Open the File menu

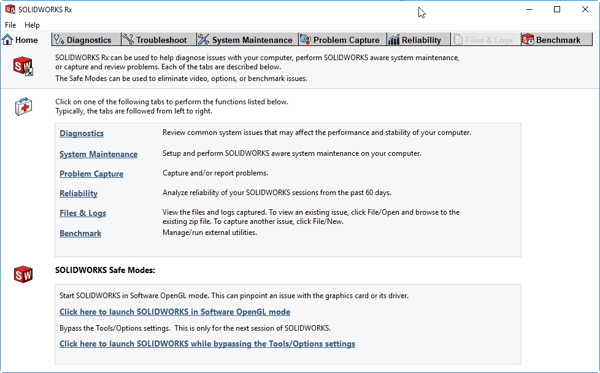(x=10, y=25)
